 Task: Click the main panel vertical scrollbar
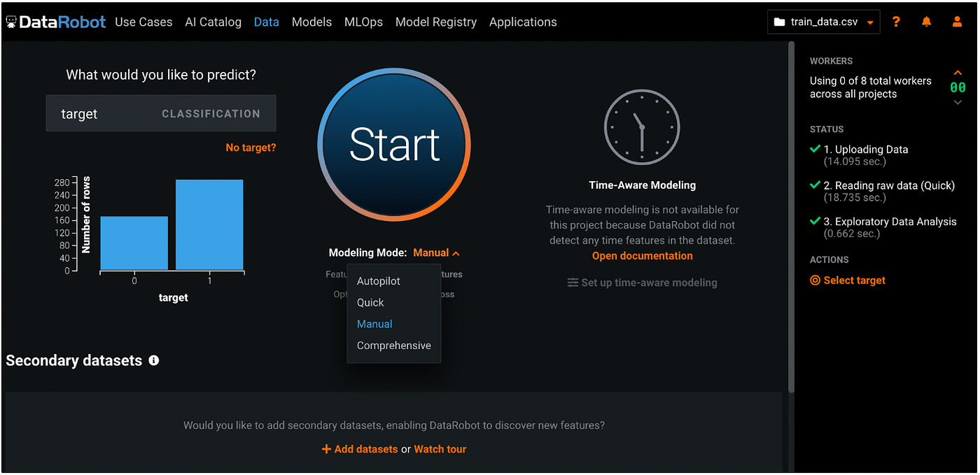pos(792,217)
